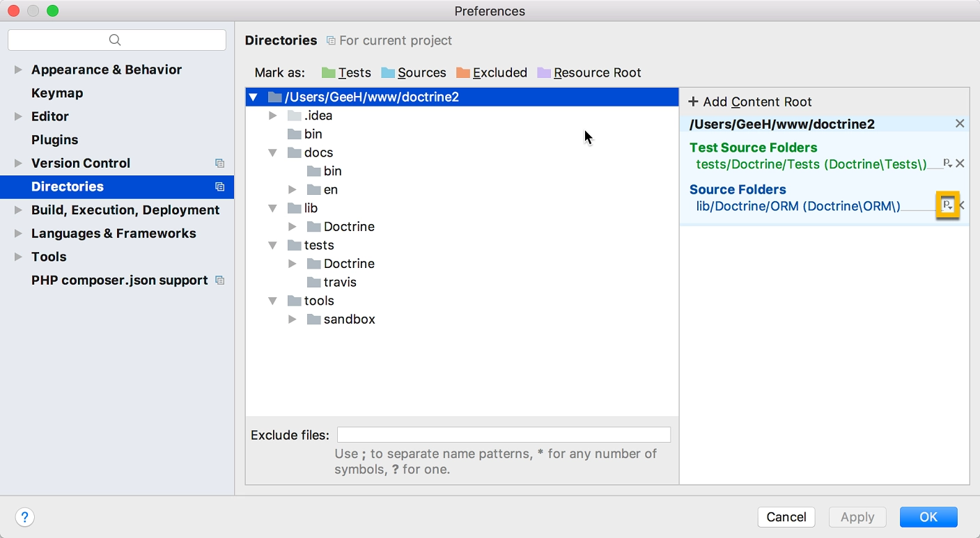
Task: Confirm preferences with OK
Action: click(x=928, y=517)
